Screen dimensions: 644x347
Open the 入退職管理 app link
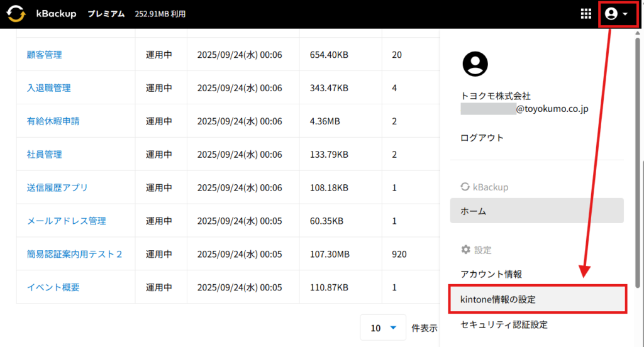tap(48, 88)
